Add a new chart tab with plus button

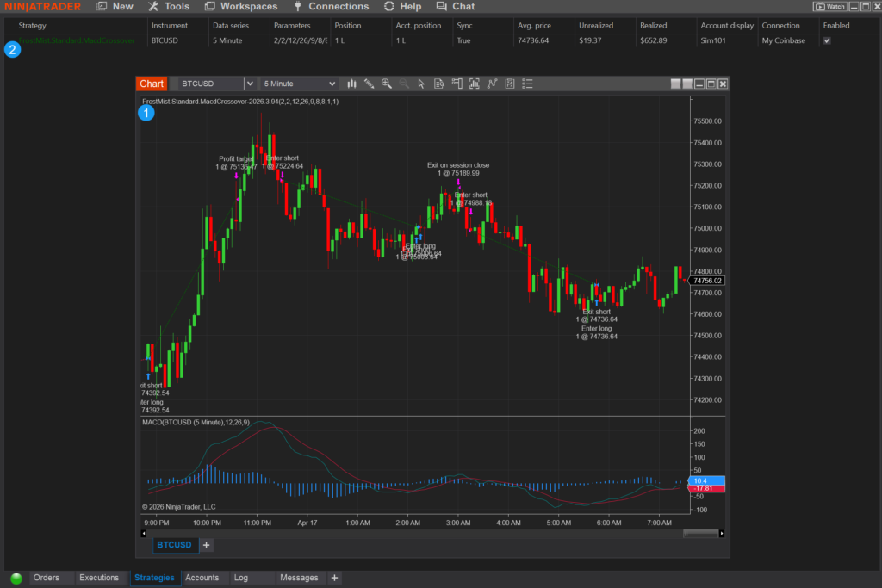(x=206, y=545)
